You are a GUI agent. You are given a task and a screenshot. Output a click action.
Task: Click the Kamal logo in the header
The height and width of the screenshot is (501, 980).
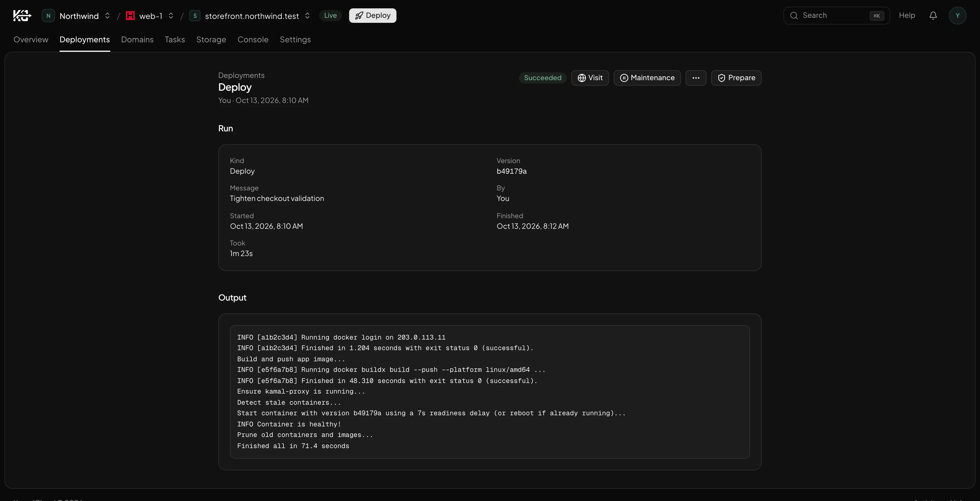22,16
